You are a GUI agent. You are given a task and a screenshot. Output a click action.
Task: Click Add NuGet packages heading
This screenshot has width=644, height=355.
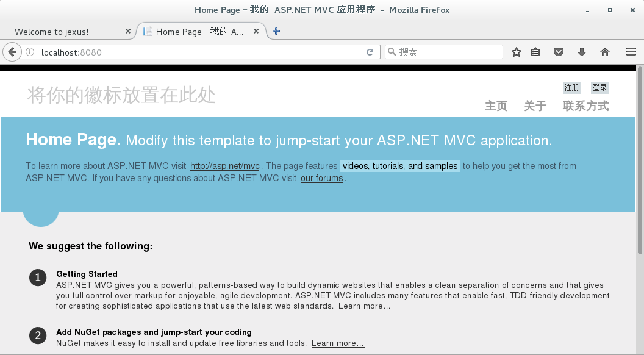(154, 332)
